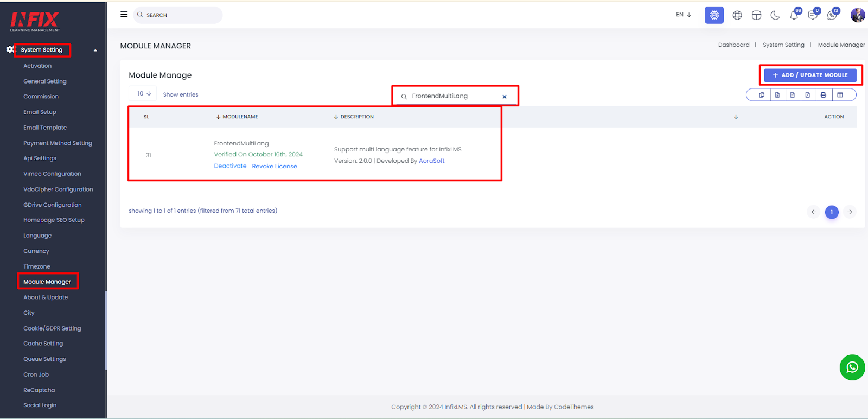Viewport: 868px width, 419px height.
Task: Clear the FrontendMultiLang search with X
Action: point(505,97)
